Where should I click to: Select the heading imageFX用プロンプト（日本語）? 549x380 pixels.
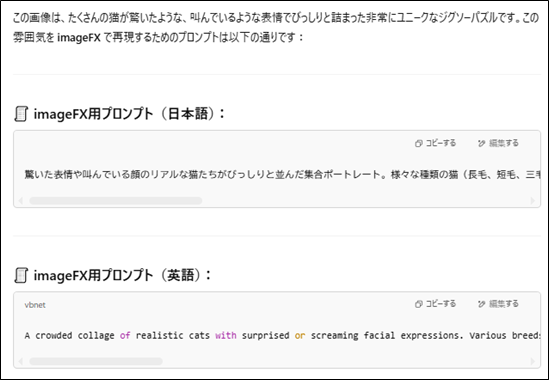click(x=129, y=114)
